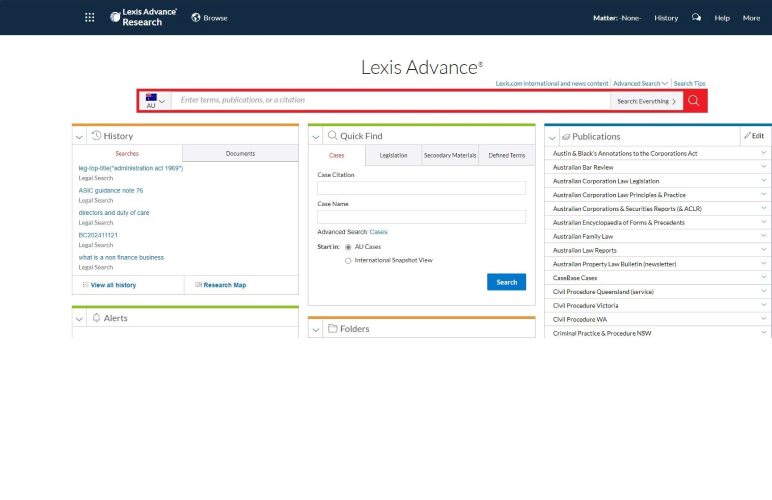The image size is (772, 500).
Task: Open Australian Property Law Bulletin publication
Action: (x=614, y=264)
